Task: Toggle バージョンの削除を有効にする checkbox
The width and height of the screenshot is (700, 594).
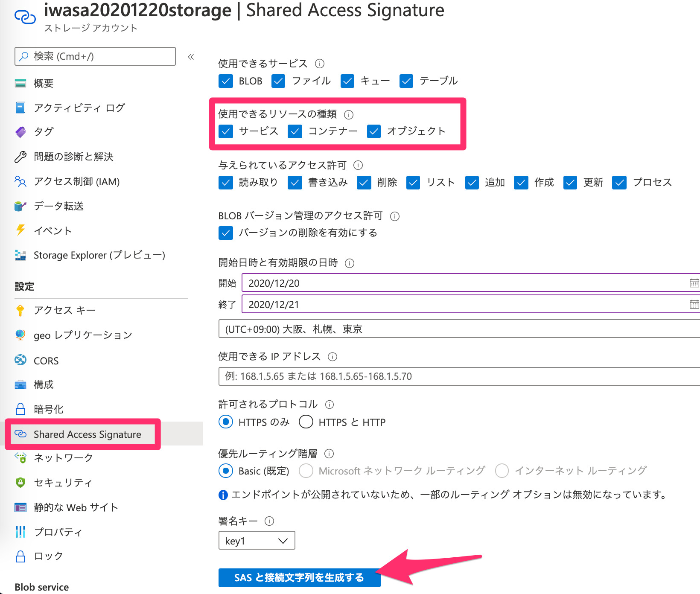Action: coord(226,233)
